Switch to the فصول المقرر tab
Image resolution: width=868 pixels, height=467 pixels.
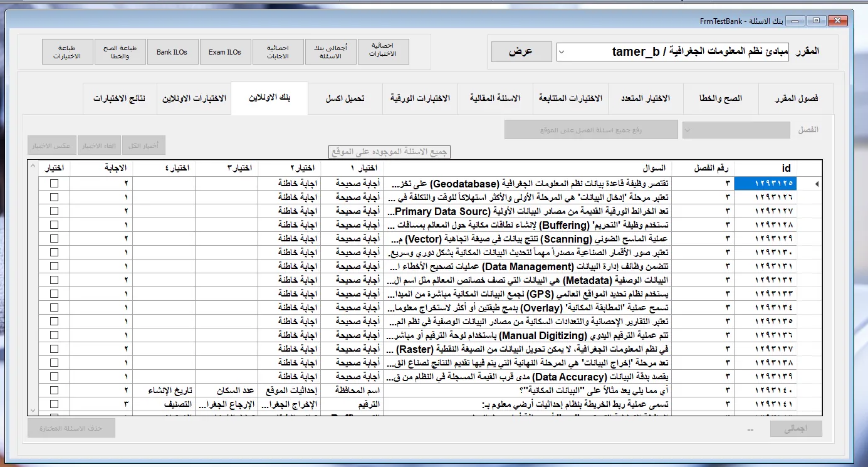pyautogui.click(x=796, y=99)
